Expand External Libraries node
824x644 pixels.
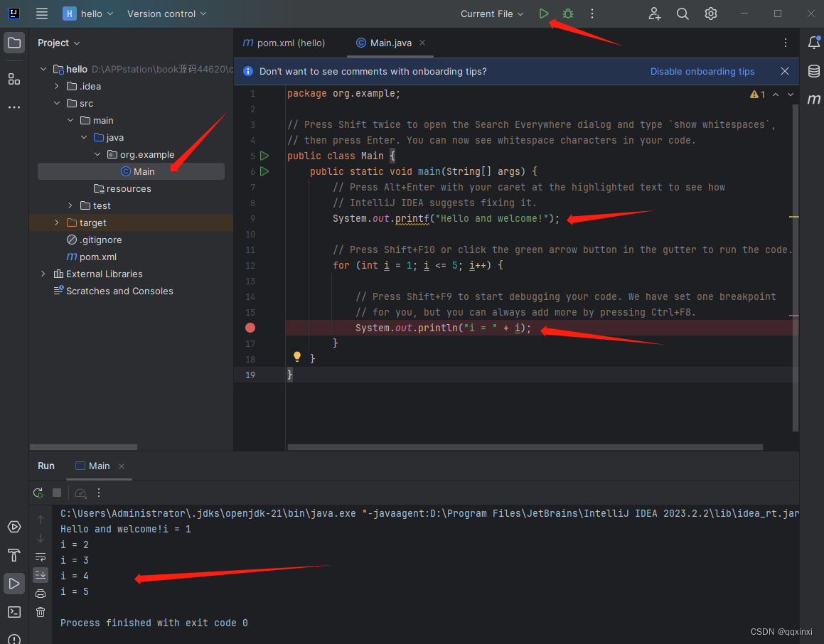click(x=43, y=274)
